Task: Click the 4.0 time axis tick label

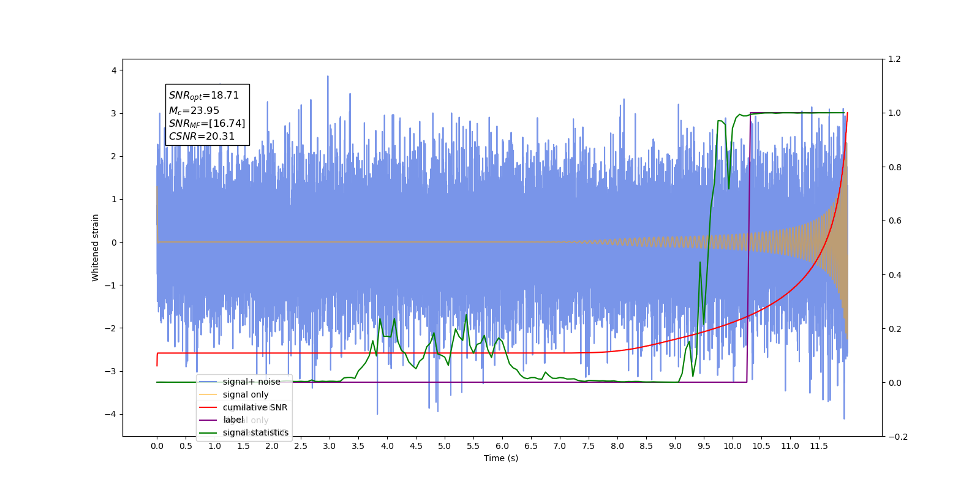Action: click(387, 446)
